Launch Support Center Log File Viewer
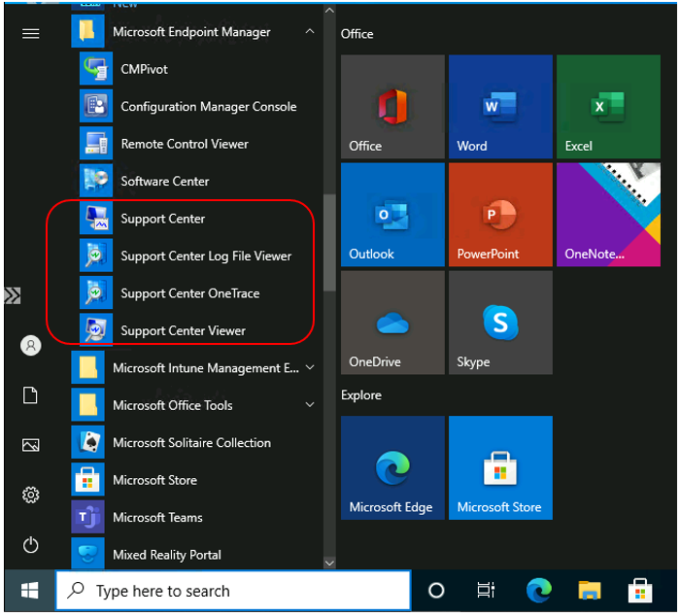 pyautogui.click(x=205, y=257)
